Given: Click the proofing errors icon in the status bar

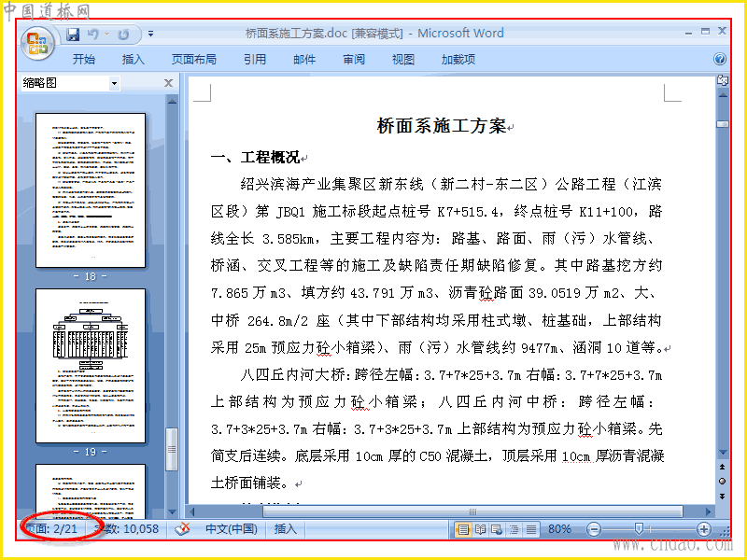Looking at the screenshot, I should [x=182, y=529].
